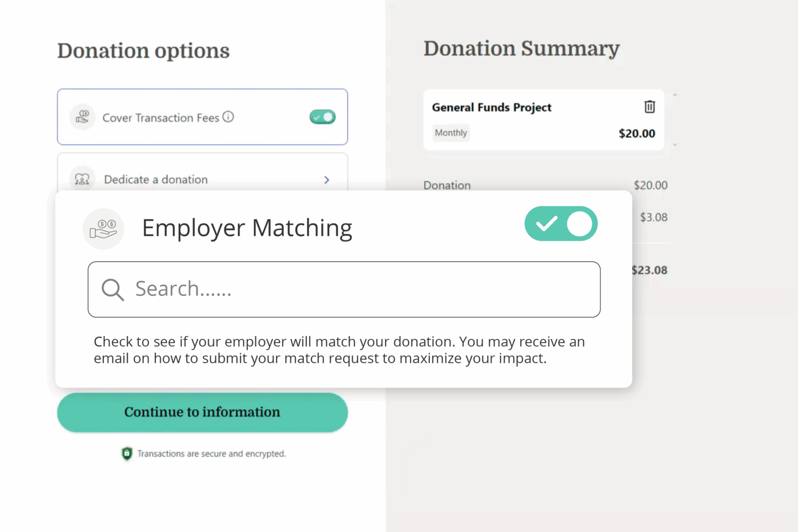798x532 pixels.
Task: Select the magnifying glass in the search bar
Action: point(112,289)
